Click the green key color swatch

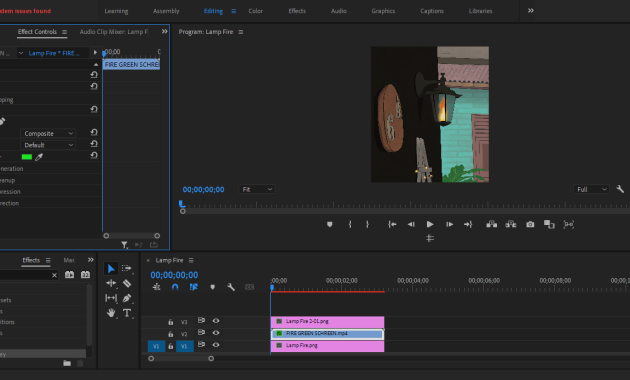pos(27,157)
